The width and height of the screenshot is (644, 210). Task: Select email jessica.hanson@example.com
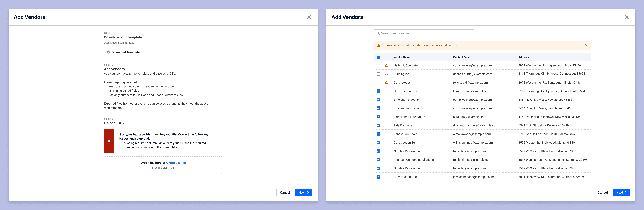[473, 177]
